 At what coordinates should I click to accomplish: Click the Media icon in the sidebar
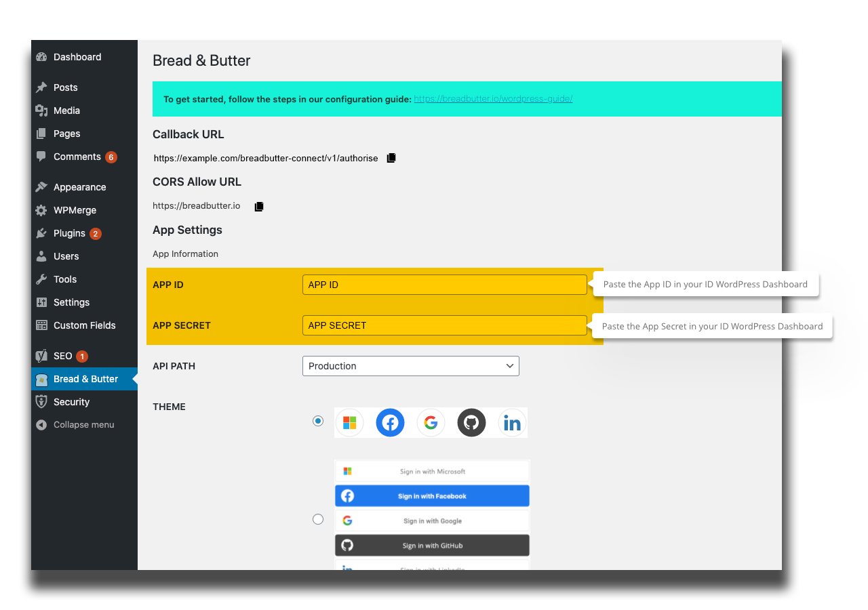click(41, 110)
